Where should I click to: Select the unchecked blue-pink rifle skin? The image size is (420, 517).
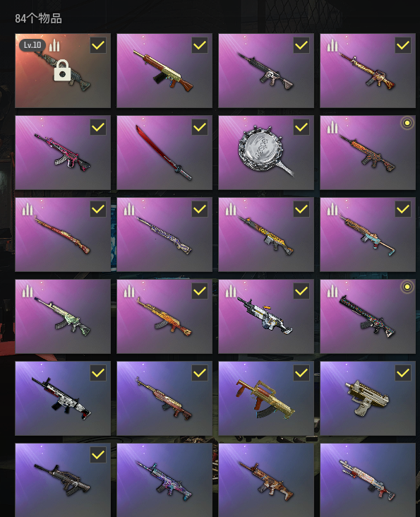[164, 480]
